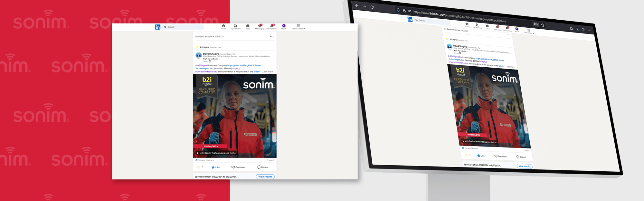
Task: Expand the Me menu on the monitor
Action: [517, 30]
